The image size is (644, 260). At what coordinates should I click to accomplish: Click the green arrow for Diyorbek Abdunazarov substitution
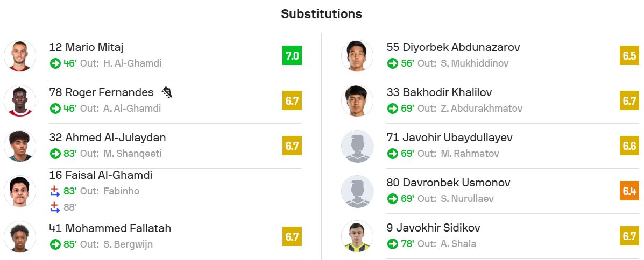tap(393, 63)
